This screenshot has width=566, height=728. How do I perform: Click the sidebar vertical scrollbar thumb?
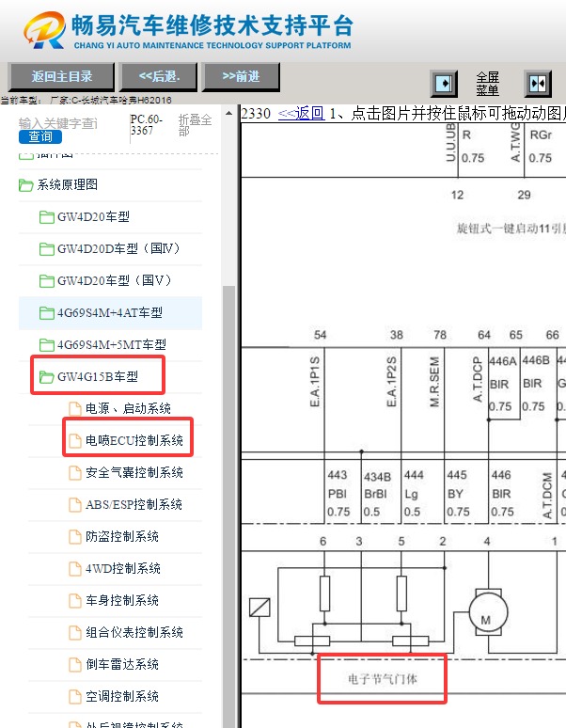tap(228, 506)
